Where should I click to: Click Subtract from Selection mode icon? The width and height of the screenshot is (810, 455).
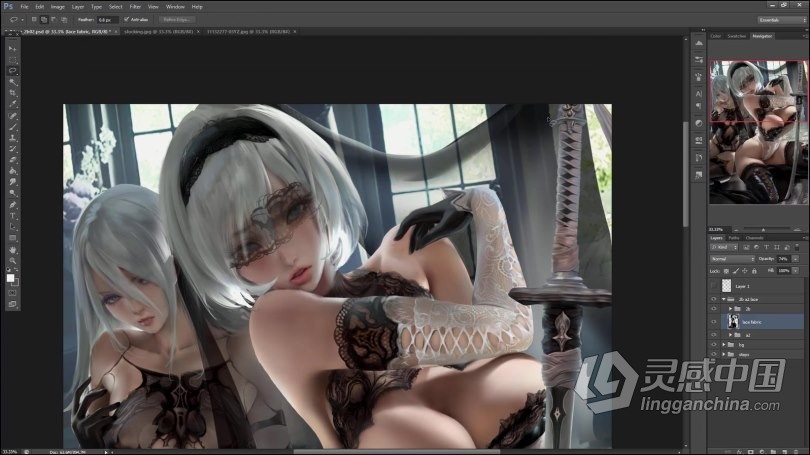(x=54, y=20)
